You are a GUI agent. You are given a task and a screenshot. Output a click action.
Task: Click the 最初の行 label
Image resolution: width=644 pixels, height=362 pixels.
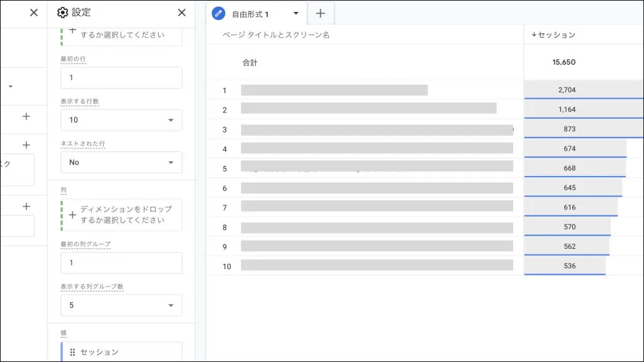[x=73, y=59]
